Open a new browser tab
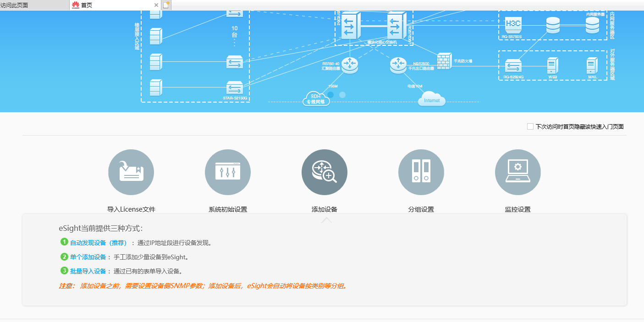Image resolution: width=644 pixels, height=322 pixels. pos(166,5)
